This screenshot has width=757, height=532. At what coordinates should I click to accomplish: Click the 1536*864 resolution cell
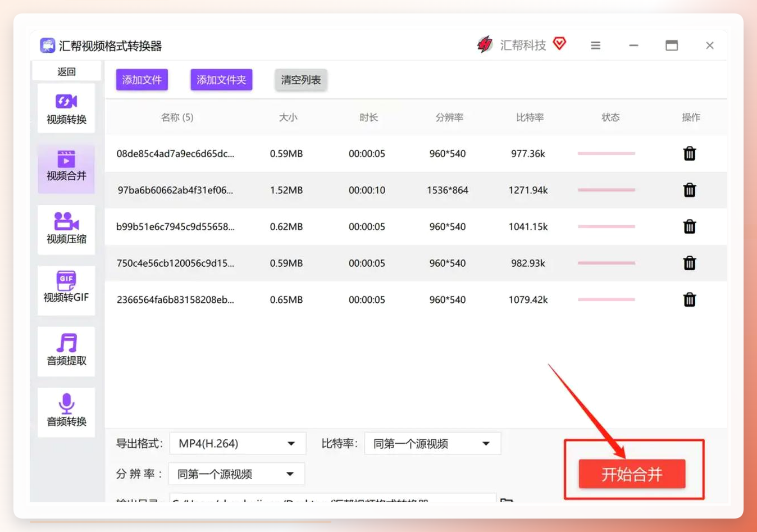tap(448, 190)
